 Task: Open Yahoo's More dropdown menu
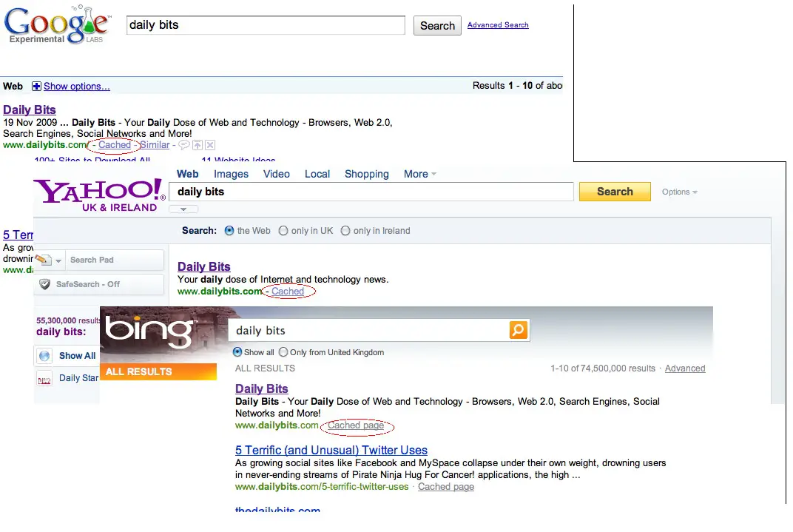(419, 174)
